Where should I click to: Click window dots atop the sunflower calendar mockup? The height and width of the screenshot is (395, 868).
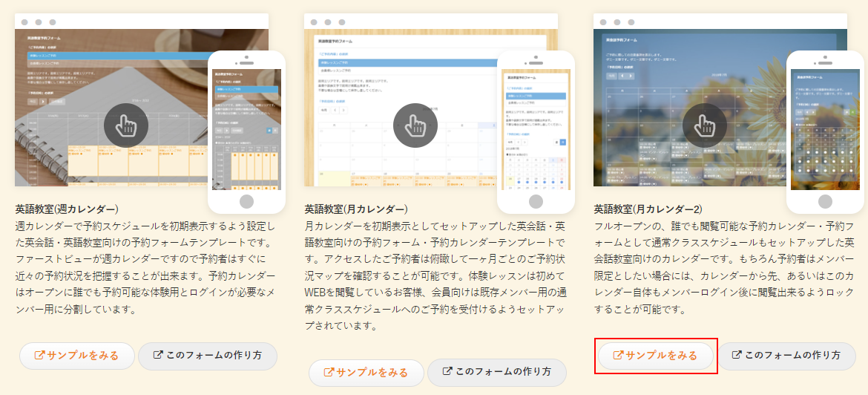click(x=617, y=22)
